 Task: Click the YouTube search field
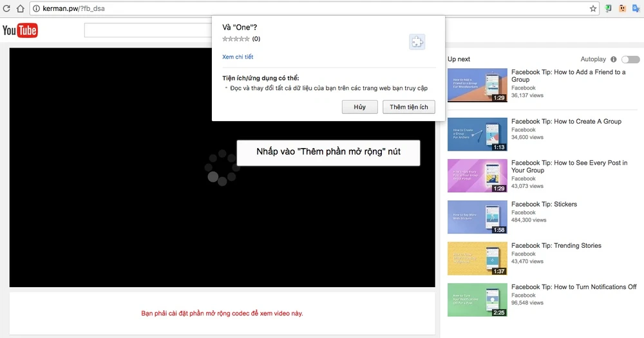click(148, 30)
